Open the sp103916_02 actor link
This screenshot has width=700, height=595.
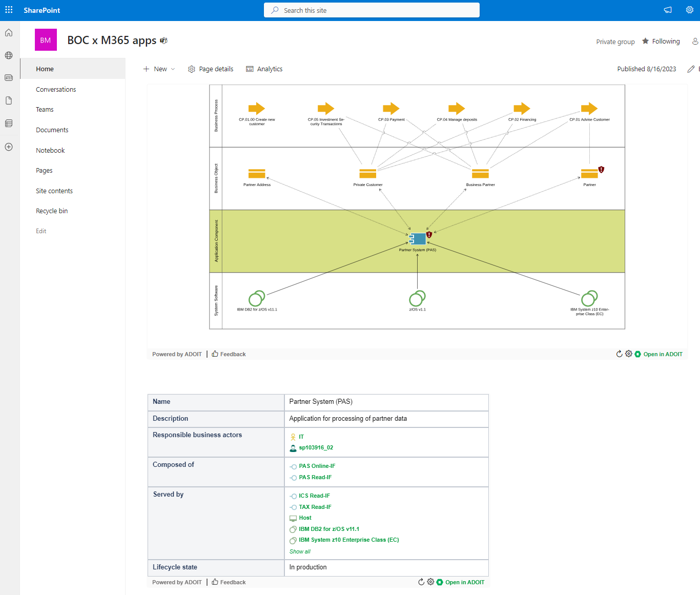(316, 447)
